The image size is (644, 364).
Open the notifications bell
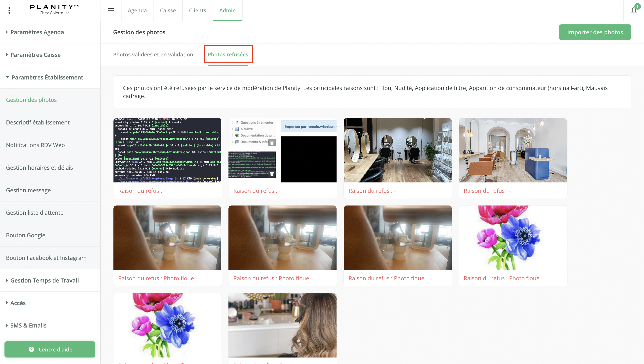(x=634, y=10)
